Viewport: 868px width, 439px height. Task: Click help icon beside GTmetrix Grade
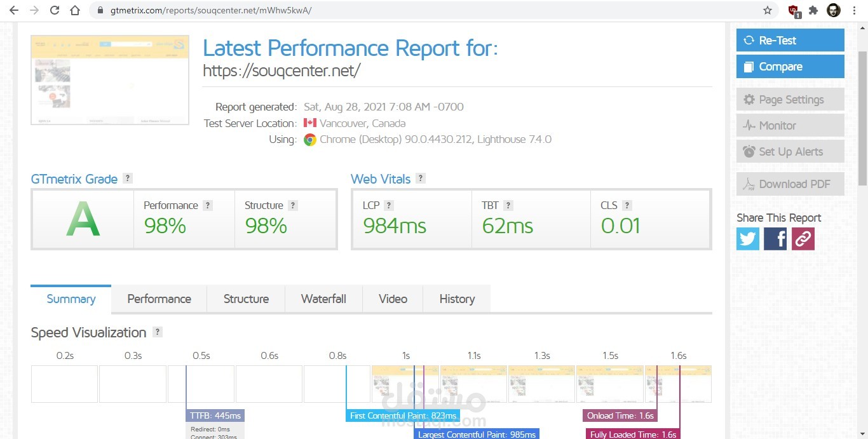pos(128,179)
